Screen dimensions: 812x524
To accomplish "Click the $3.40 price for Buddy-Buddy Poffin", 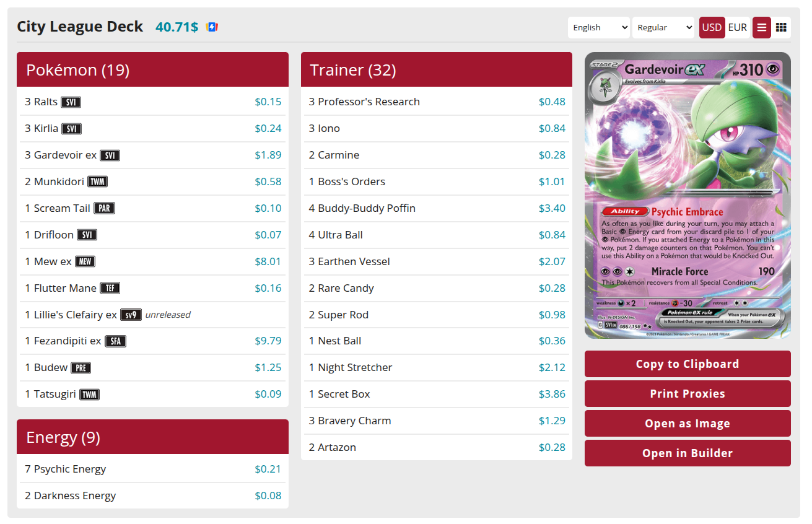I will tap(552, 208).
